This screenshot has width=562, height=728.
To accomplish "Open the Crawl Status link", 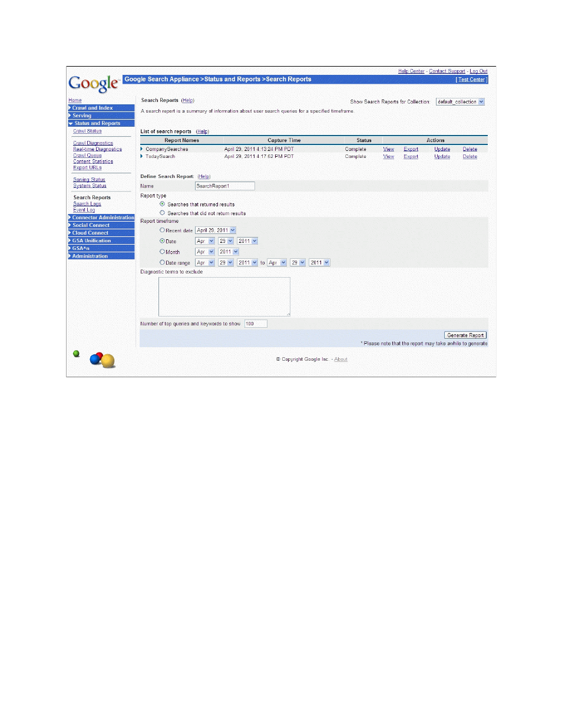I will tap(87, 131).
